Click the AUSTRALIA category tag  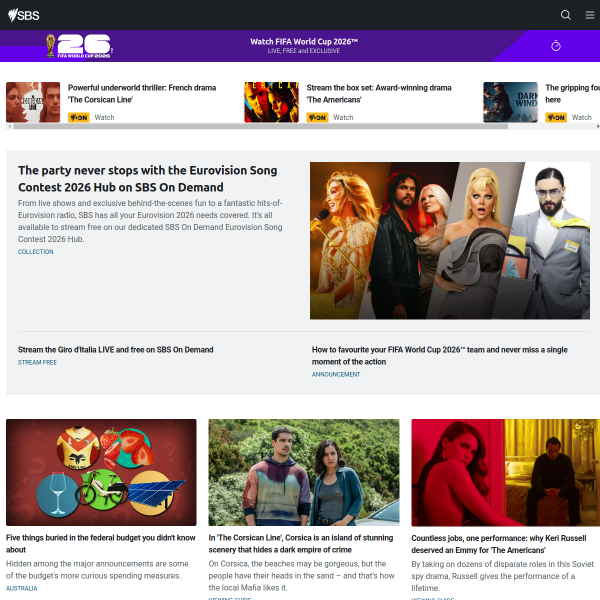pyautogui.click(x=21, y=589)
